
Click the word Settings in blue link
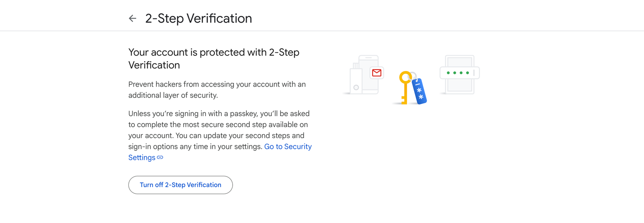tap(142, 158)
